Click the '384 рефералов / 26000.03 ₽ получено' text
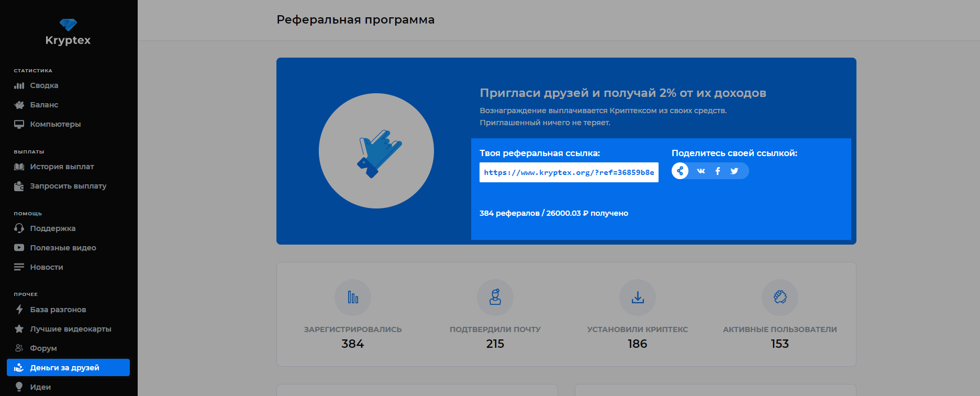The width and height of the screenshot is (980, 396). pos(554,213)
